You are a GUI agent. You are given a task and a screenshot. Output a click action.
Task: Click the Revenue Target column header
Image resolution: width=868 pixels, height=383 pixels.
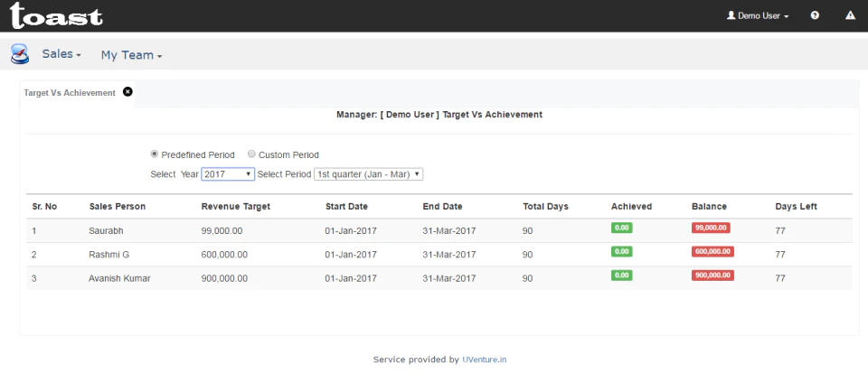(236, 207)
